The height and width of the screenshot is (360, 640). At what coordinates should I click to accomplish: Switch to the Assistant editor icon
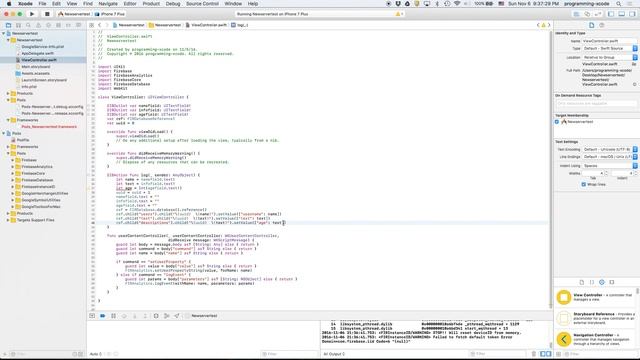(587, 14)
